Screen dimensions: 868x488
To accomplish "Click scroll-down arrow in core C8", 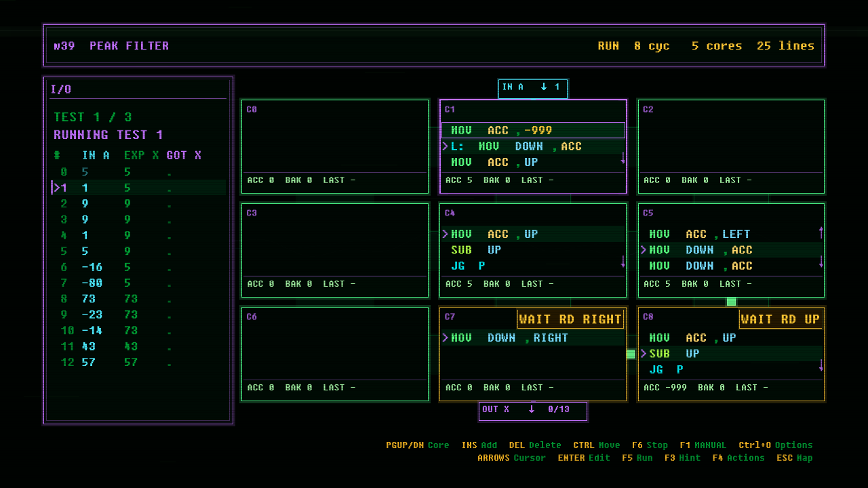I will (821, 365).
